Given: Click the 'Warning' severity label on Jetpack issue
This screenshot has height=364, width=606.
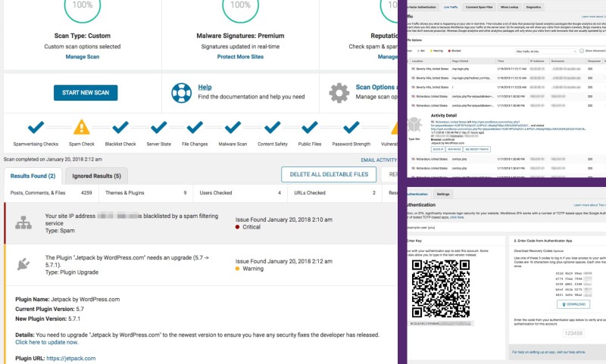Looking at the screenshot, I should tap(253, 269).
